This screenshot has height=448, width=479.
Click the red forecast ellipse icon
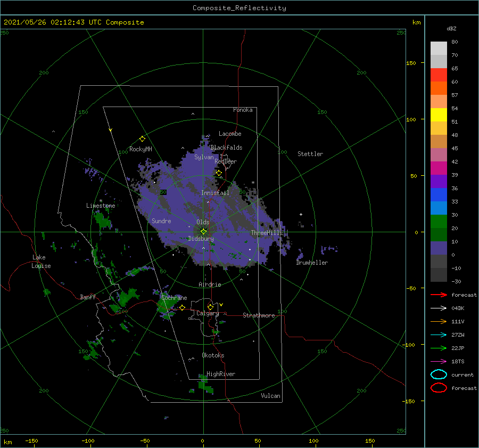coord(439,388)
